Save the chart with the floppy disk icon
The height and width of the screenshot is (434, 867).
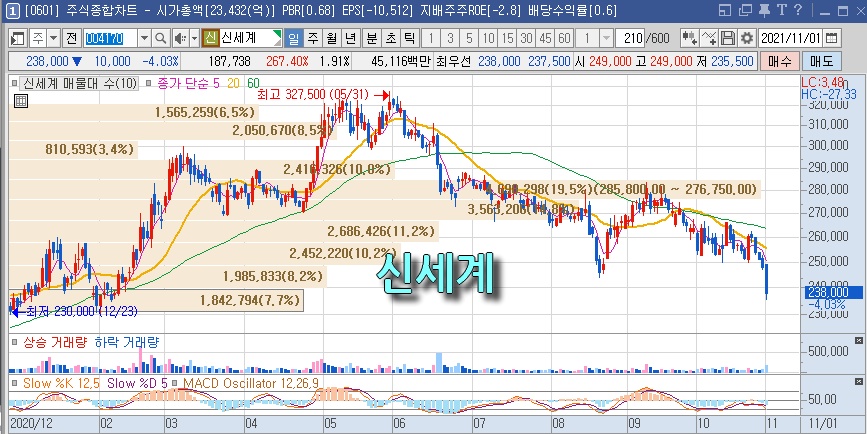pos(728,38)
